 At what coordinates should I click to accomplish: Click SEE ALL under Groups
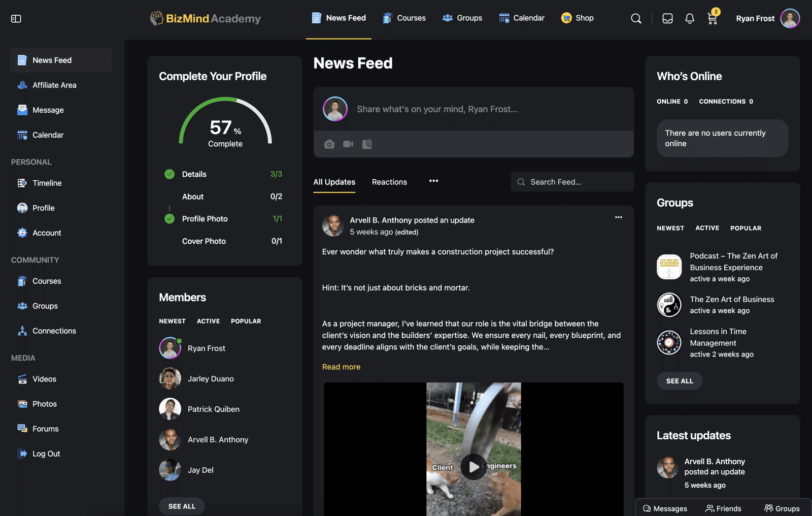[x=680, y=381]
